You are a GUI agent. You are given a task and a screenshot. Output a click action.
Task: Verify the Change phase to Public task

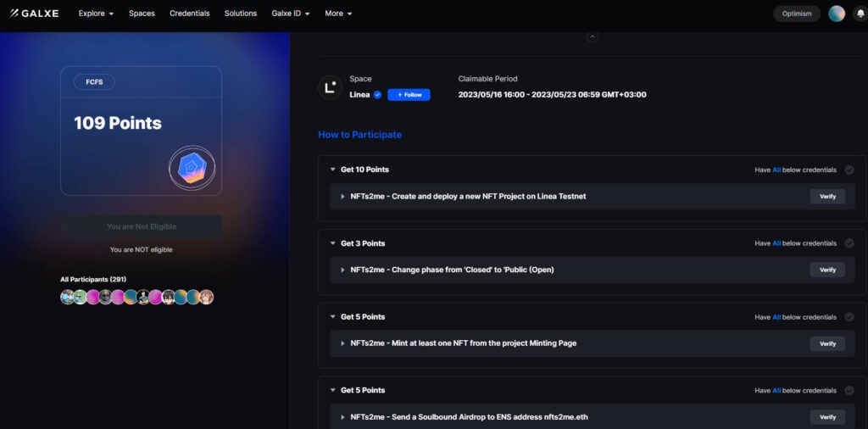(x=827, y=270)
